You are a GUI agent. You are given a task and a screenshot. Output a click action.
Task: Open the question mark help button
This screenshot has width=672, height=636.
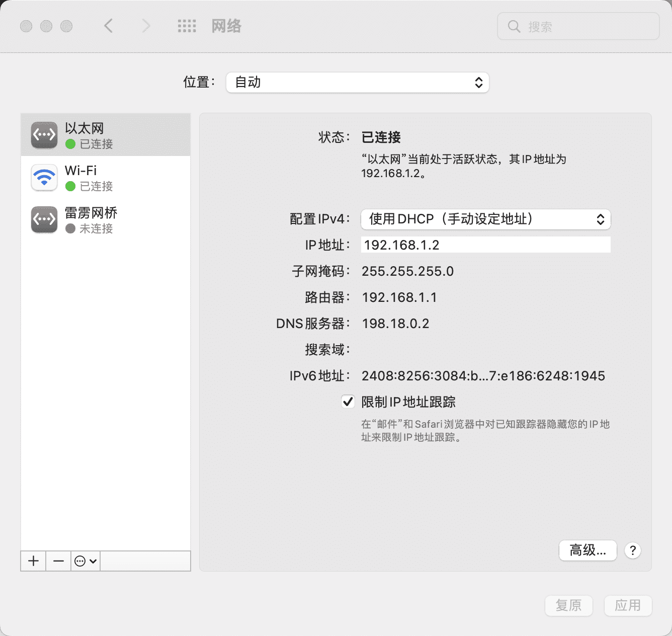633,550
